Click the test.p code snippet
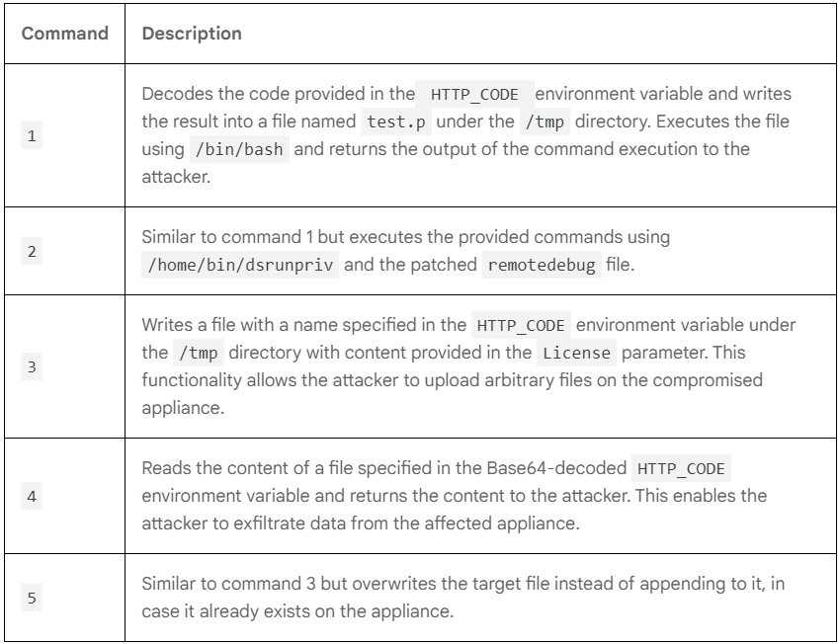 [x=396, y=121]
